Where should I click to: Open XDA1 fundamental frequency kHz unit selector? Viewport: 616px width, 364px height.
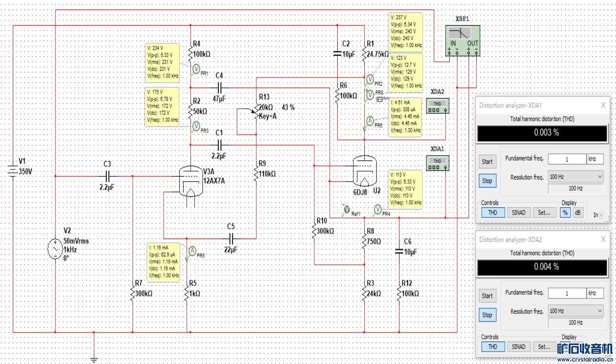point(595,159)
